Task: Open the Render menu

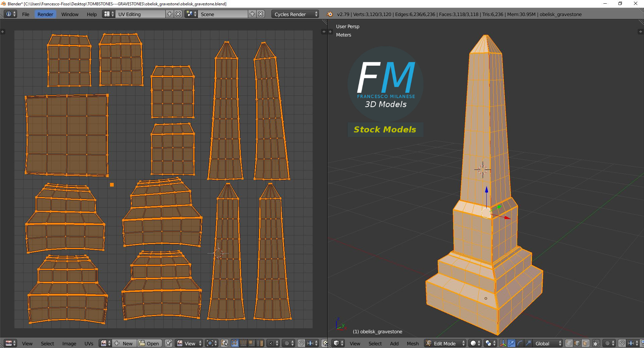Action: pos(45,14)
